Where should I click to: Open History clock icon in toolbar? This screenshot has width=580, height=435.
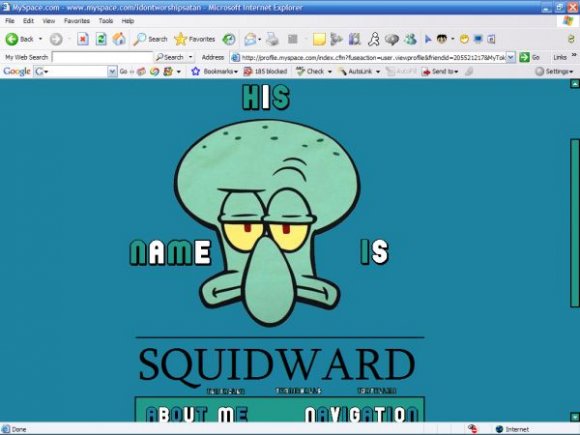click(x=229, y=39)
